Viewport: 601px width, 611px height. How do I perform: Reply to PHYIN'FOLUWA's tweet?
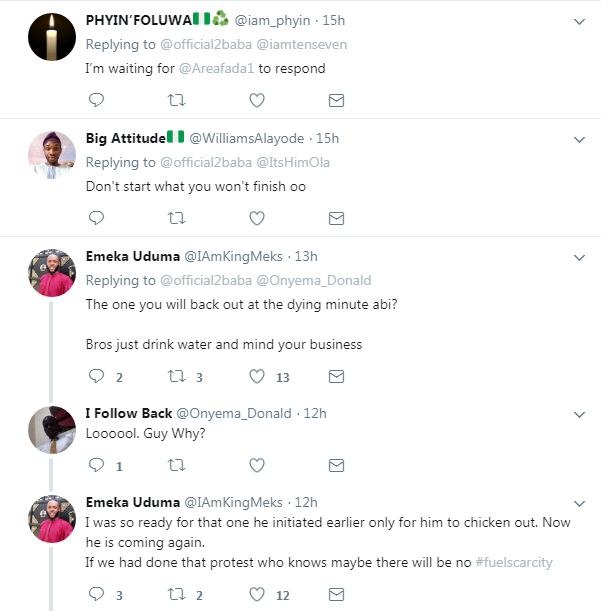pyautogui.click(x=97, y=100)
